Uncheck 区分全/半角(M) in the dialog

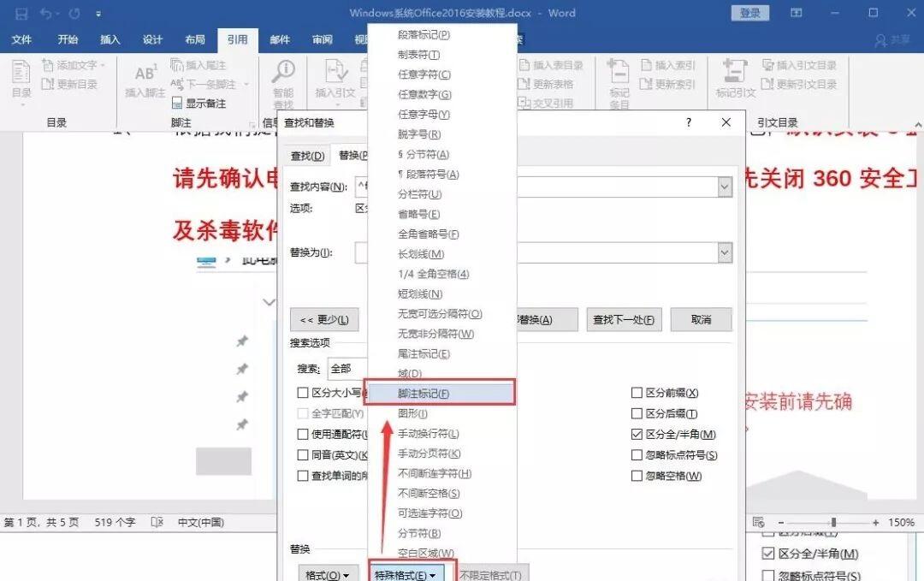(x=637, y=435)
